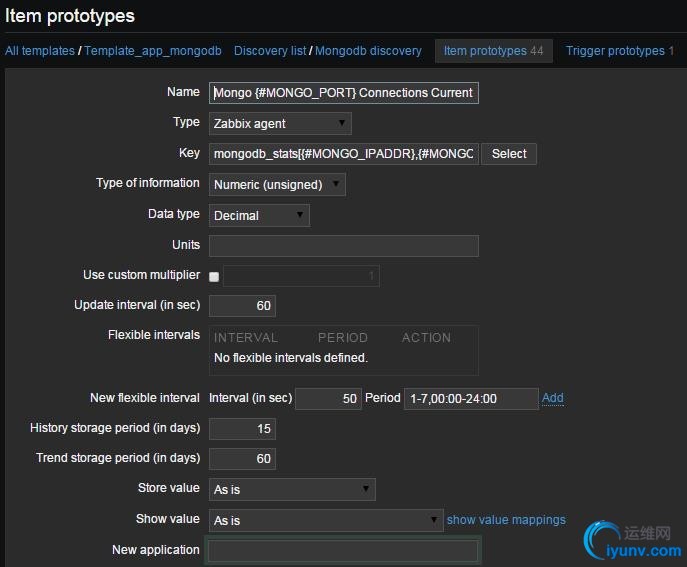Image resolution: width=687 pixels, height=567 pixels.
Task: Switch to Item prototypes tab
Action: click(493, 51)
